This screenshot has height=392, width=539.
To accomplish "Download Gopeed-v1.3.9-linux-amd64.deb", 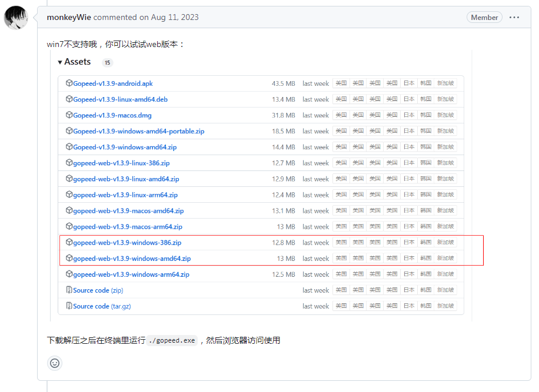I will tap(120, 99).
